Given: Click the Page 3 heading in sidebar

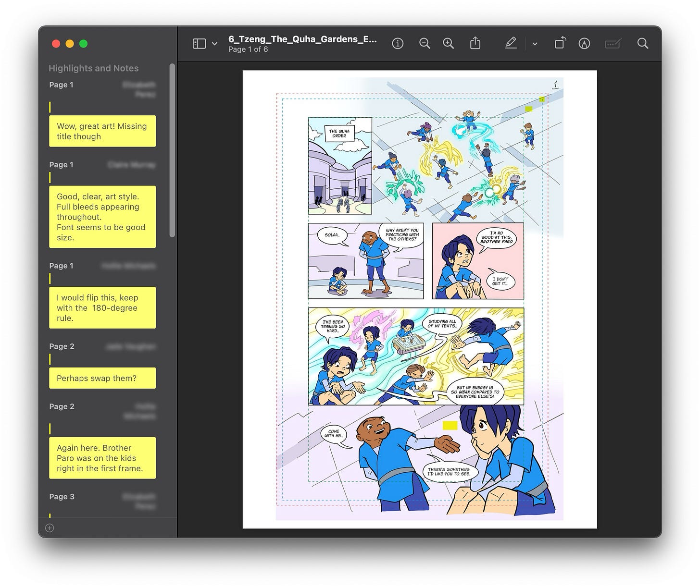Looking at the screenshot, I should tap(62, 497).
